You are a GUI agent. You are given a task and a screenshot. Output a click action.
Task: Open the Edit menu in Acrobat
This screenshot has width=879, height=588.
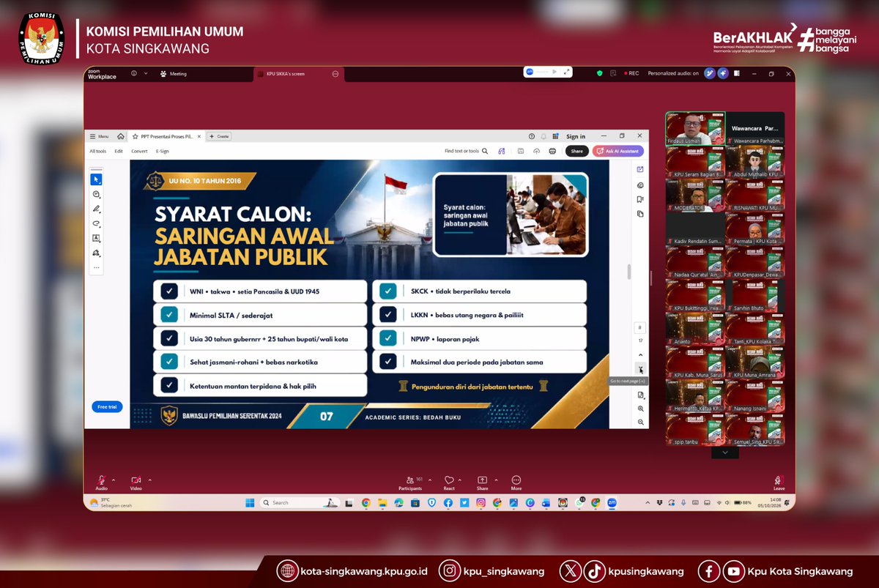coord(119,151)
